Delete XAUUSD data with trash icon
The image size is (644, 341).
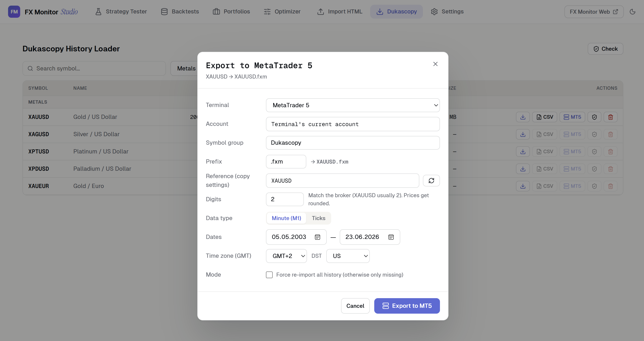click(611, 117)
